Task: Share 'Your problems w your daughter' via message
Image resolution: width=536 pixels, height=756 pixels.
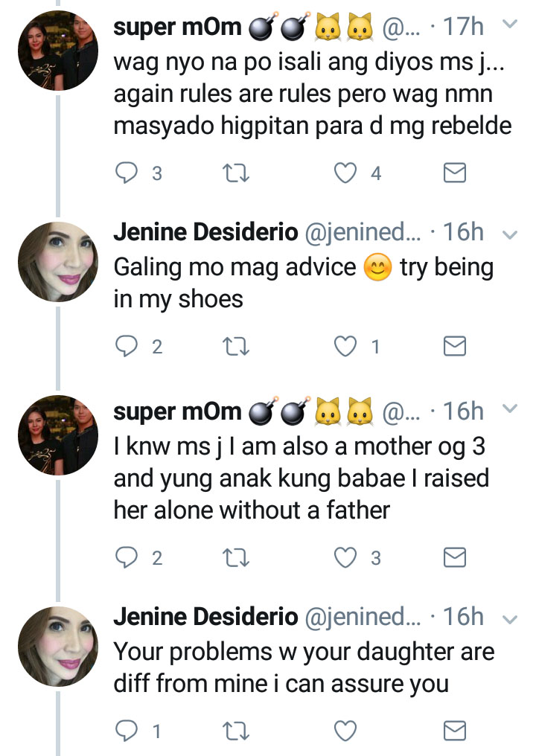Action: coord(454,731)
